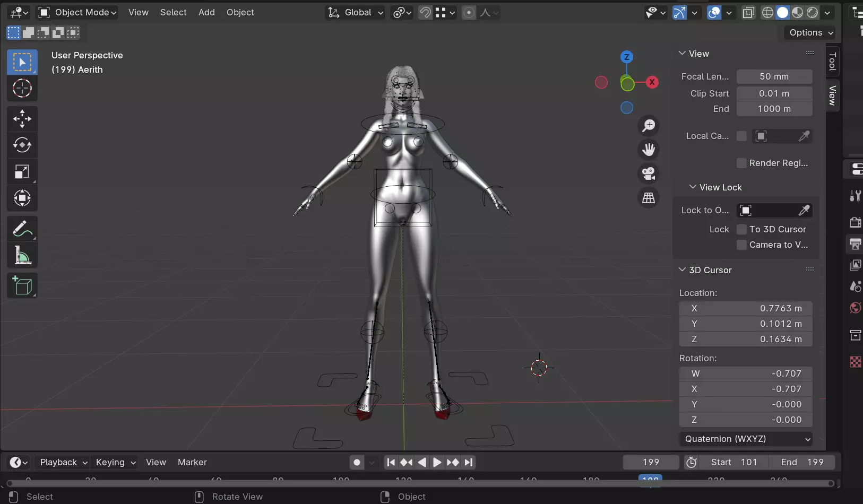Switch to Solid viewport shading

pyautogui.click(x=782, y=12)
